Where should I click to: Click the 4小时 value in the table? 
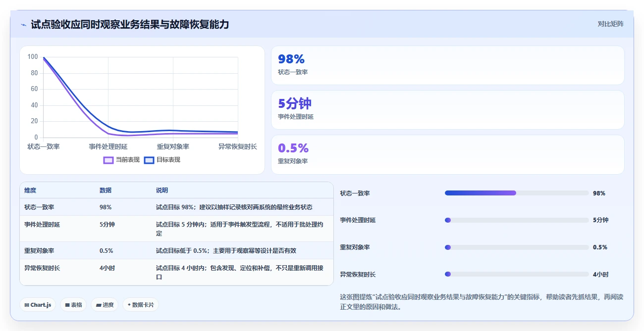(x=107, y=268)
